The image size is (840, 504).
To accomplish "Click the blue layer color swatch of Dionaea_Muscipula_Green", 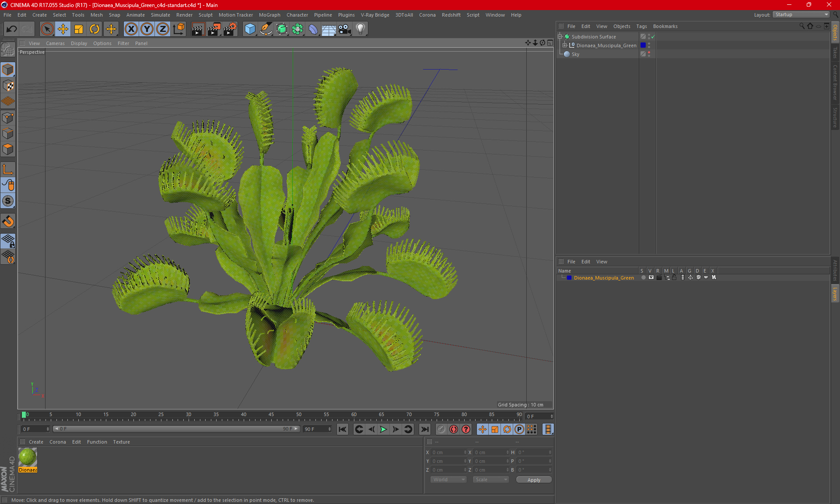I will pos(643,45).
